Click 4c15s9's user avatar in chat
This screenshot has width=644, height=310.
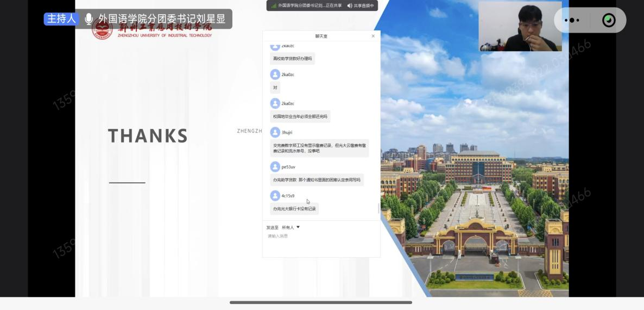(x=275, y=195)
